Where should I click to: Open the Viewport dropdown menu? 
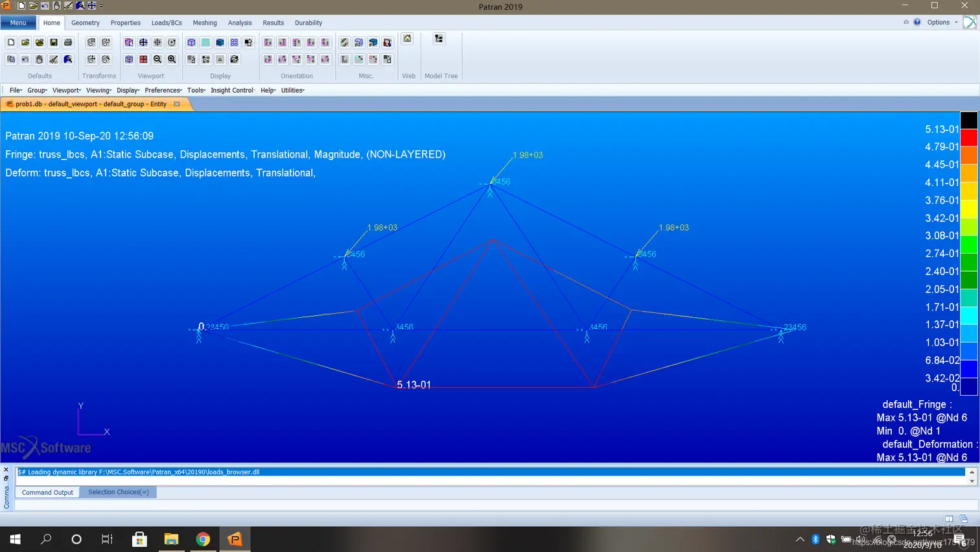pos(66,90)
